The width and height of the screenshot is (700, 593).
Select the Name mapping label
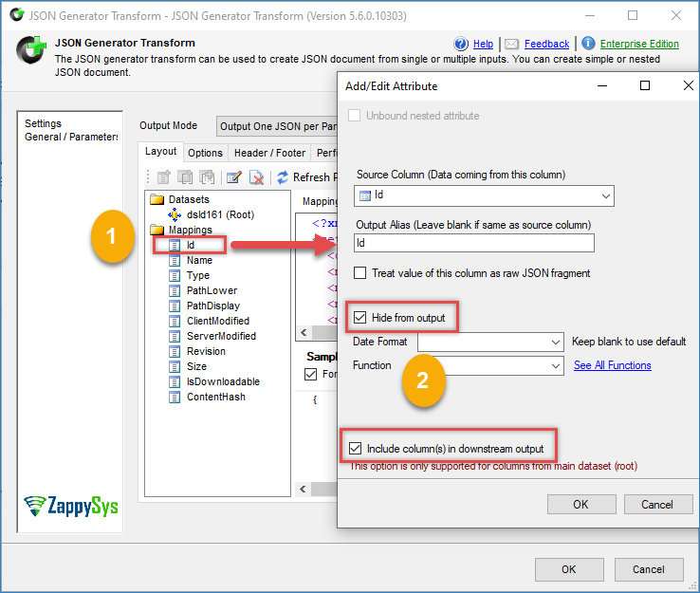pos(199,260)
